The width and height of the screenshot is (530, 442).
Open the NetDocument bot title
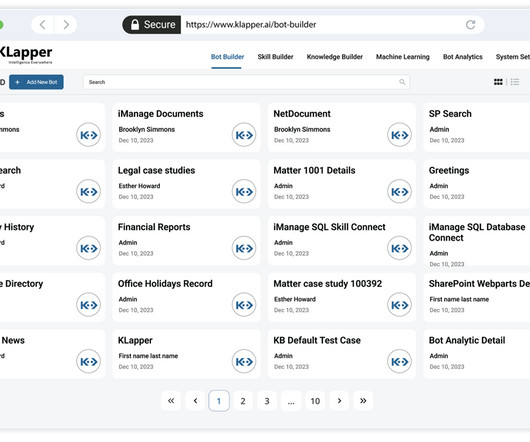click(302, 114)
